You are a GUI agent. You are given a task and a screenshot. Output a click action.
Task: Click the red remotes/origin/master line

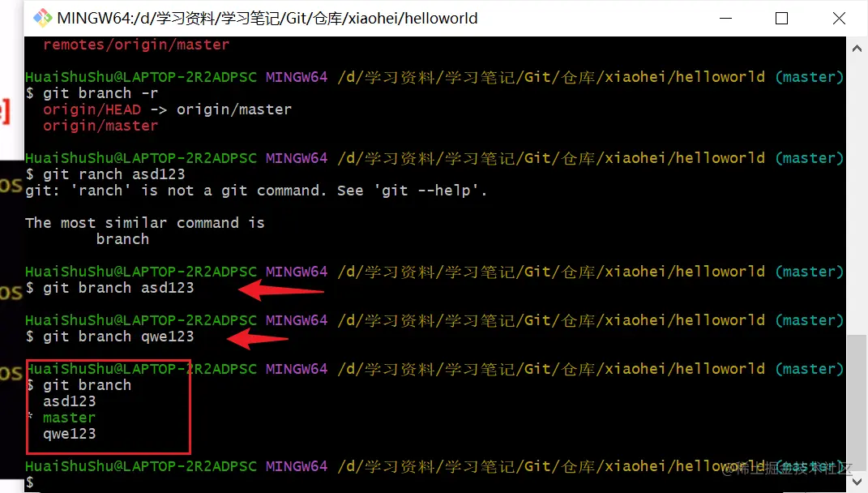point(136,45)
